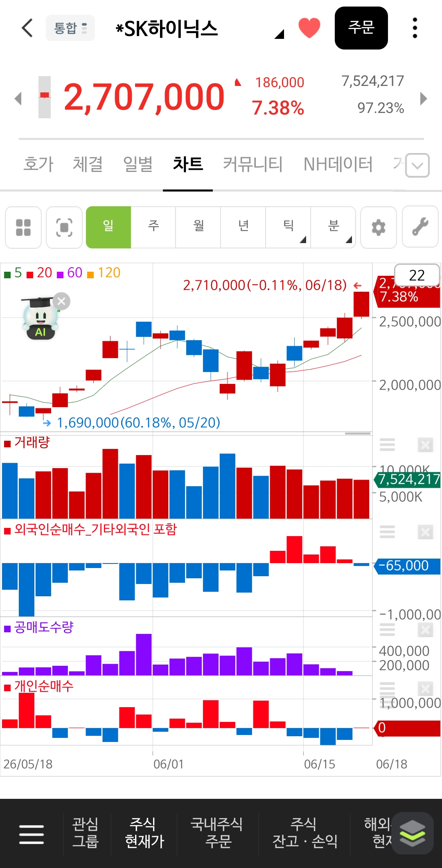Image resolution: width=442 pixels, height=868 pixels.
Task: Open the three-dot overflow menu
Action: [x=415, y=28]
